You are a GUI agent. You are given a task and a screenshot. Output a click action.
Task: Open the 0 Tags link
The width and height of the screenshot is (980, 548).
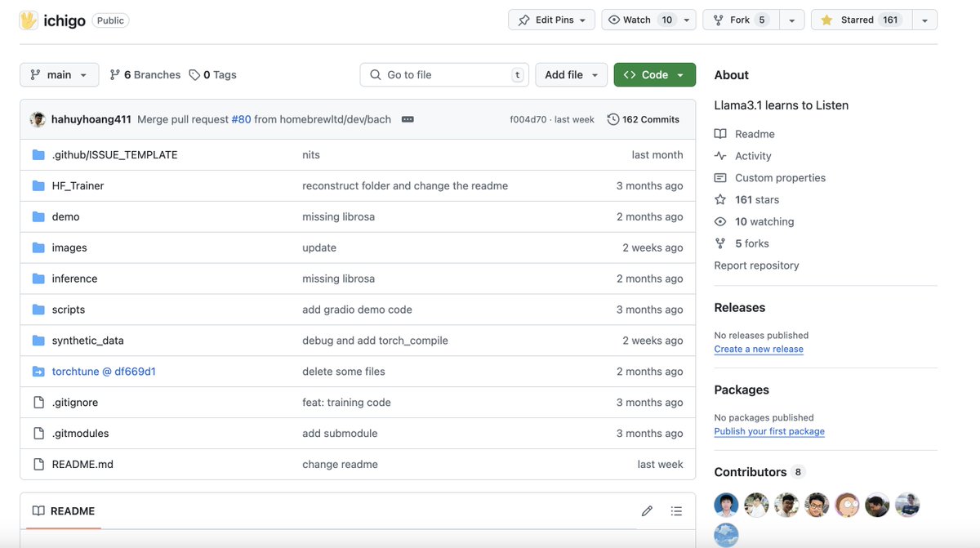(212, 74)
